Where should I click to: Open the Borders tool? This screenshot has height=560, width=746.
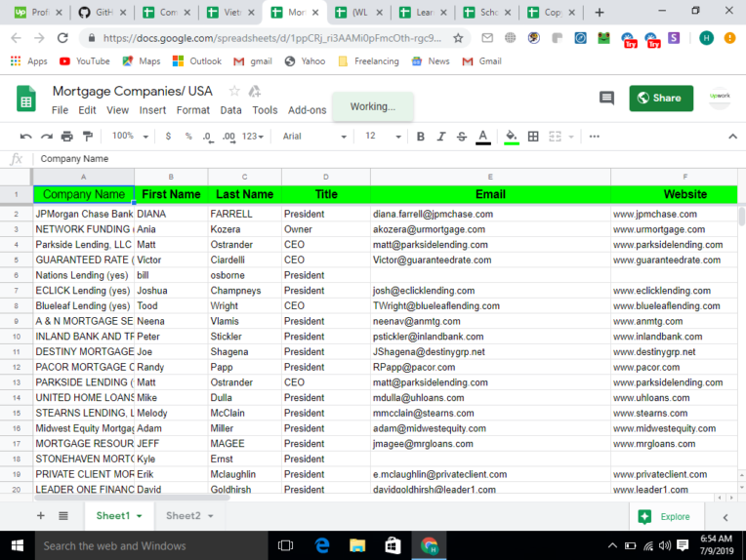tap(533, 137)
